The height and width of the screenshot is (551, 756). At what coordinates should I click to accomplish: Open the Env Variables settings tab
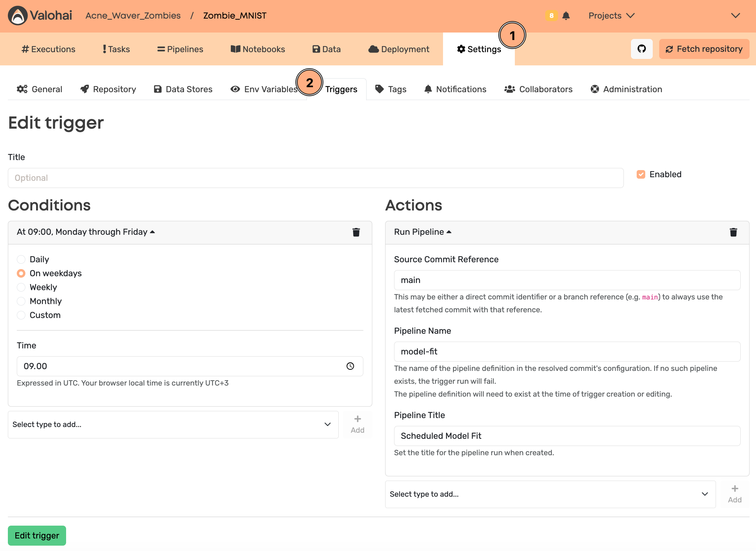click(x=264, y=89)
